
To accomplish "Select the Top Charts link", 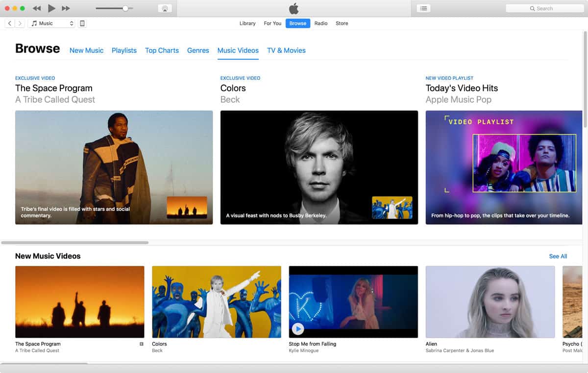I will (162, 50).
